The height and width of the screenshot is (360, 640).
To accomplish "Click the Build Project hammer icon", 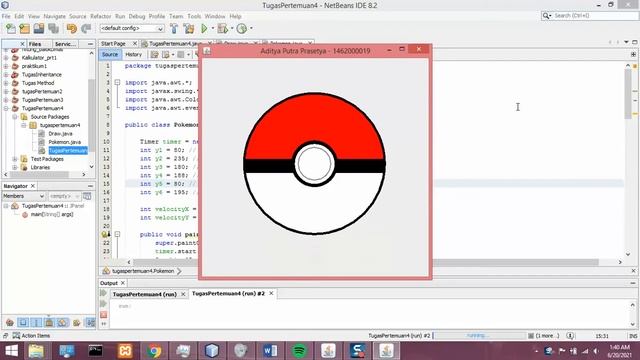I will click(174, 29).
